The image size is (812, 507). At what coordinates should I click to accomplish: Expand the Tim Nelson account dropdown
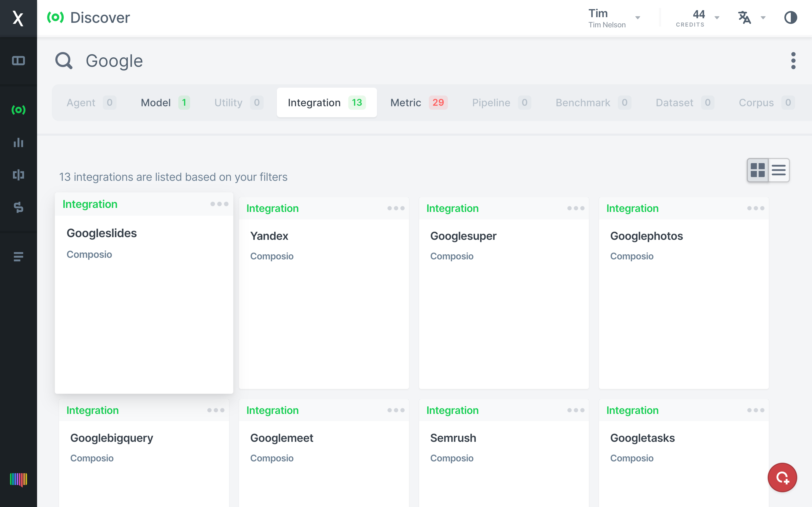pos(614,18)
